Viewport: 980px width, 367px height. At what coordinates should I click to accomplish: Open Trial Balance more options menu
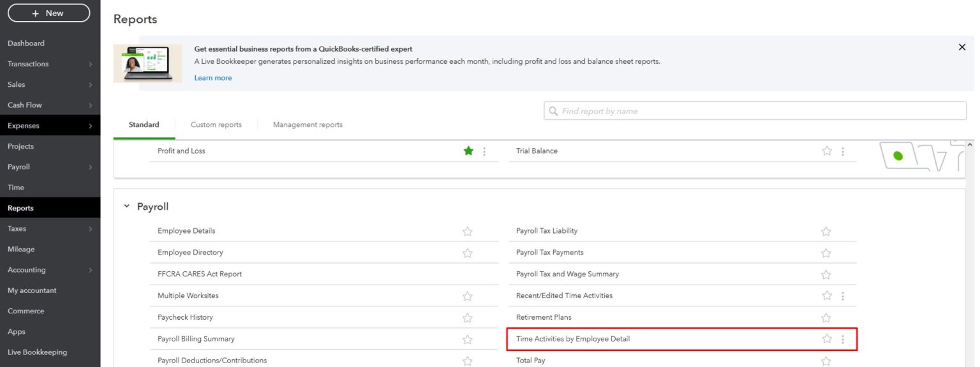click(x=843, y=151)
